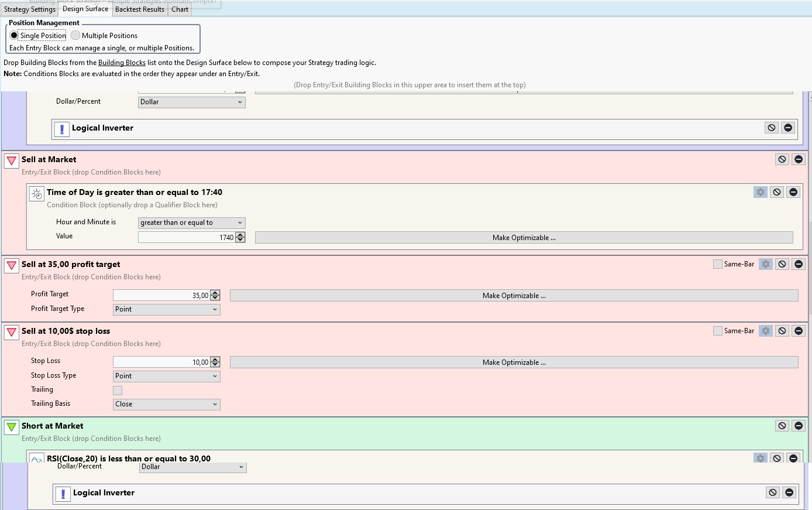Click the Profit Target value field
This screenshot has height=510, width=812.
click(x=161, y=296)
